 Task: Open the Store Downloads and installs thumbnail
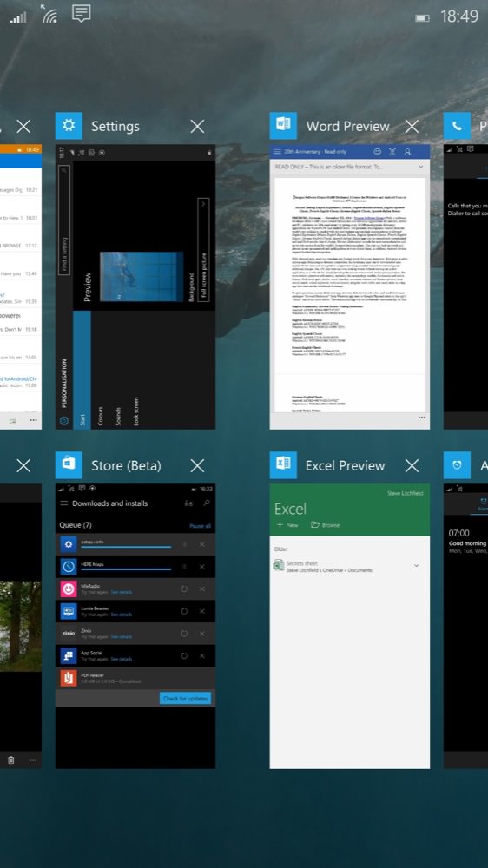pyautogui.click(x=135, y=626)
